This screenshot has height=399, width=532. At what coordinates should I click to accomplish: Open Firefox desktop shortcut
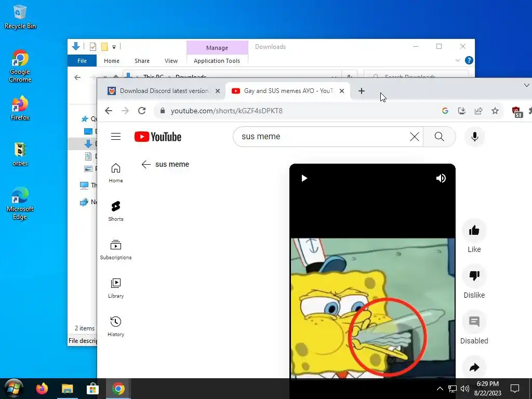click(x=20, y=108)
